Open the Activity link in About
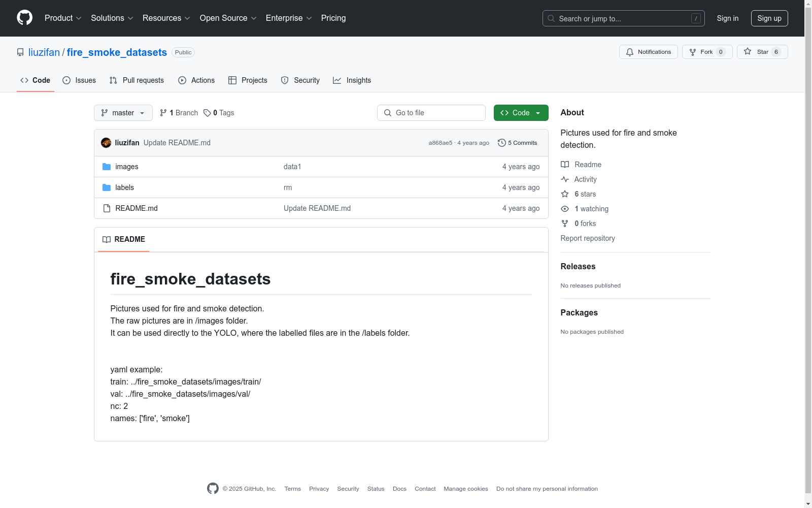 tap(579, 179)
